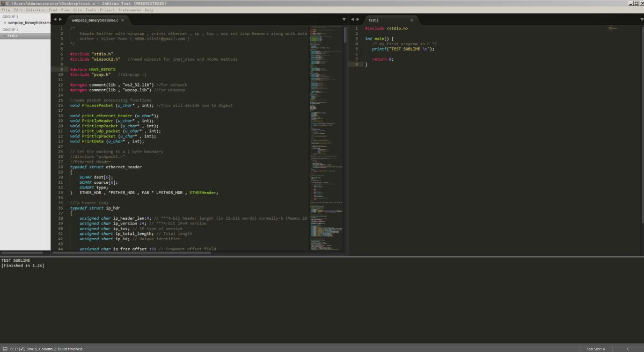
Task: Click line number 28 in left gutter
Action: coord(60,167)
